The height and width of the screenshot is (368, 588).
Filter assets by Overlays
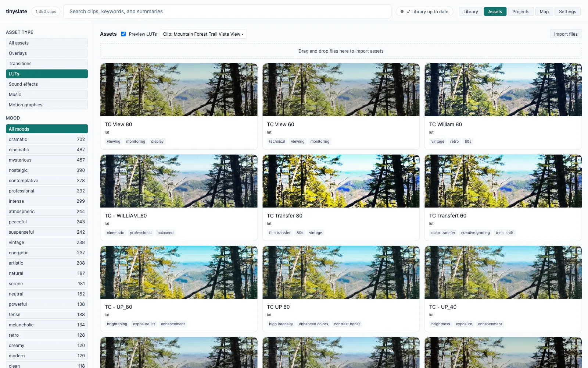coord(47,53)
